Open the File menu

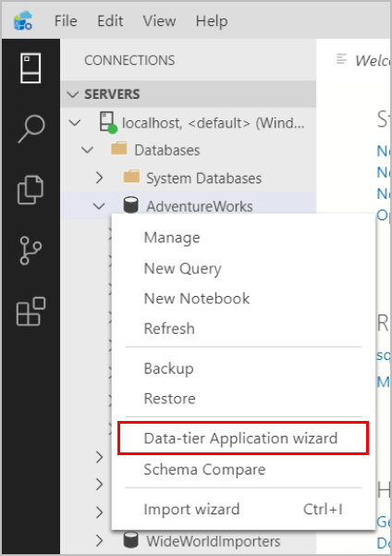[66, 21]
